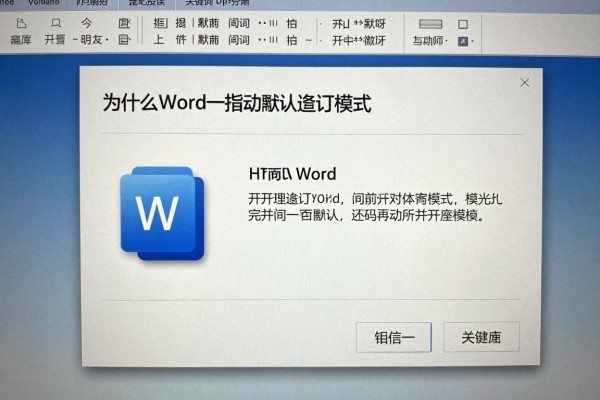This screenshot has height=400, width=600.
Task: Click the wide rectangle icon above 与叻师
Action: [x=430, y=24]
